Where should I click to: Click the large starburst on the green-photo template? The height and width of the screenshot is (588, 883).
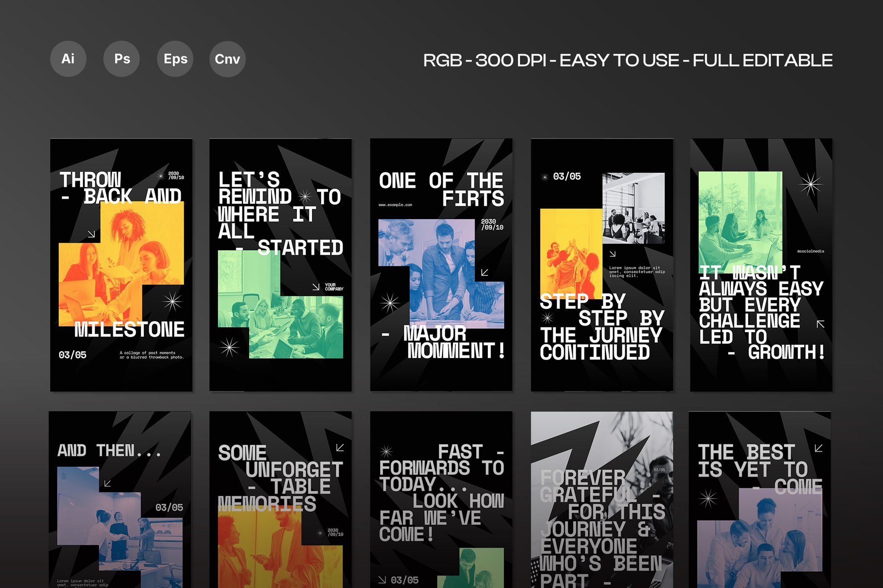coord(810,184)
